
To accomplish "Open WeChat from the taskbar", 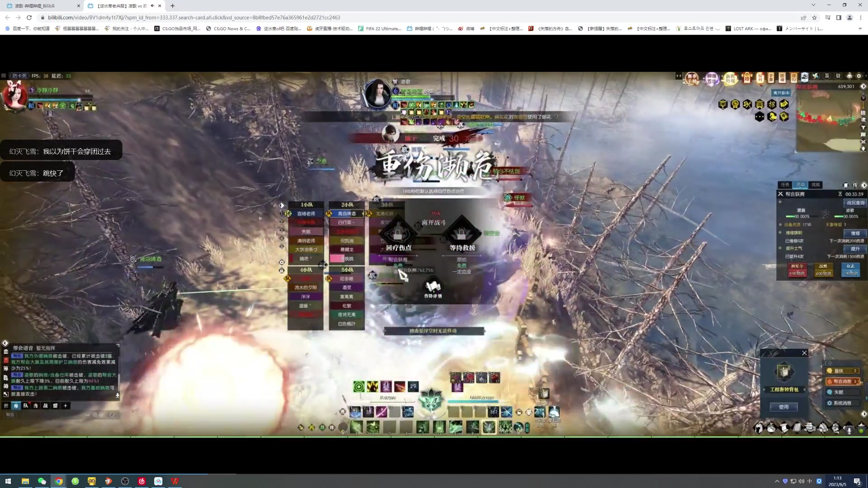I will 42,481.
